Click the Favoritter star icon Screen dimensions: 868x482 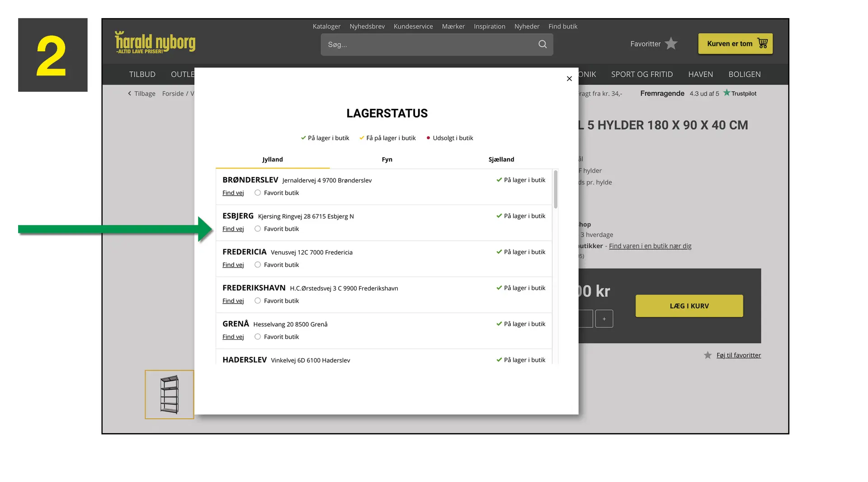coord(671,43)
